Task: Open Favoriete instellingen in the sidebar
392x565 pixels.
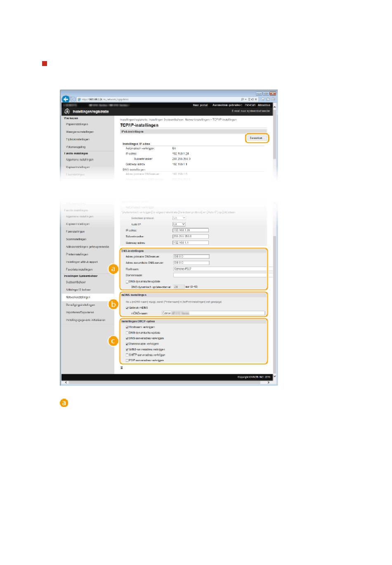Action: tap(80, 269)
